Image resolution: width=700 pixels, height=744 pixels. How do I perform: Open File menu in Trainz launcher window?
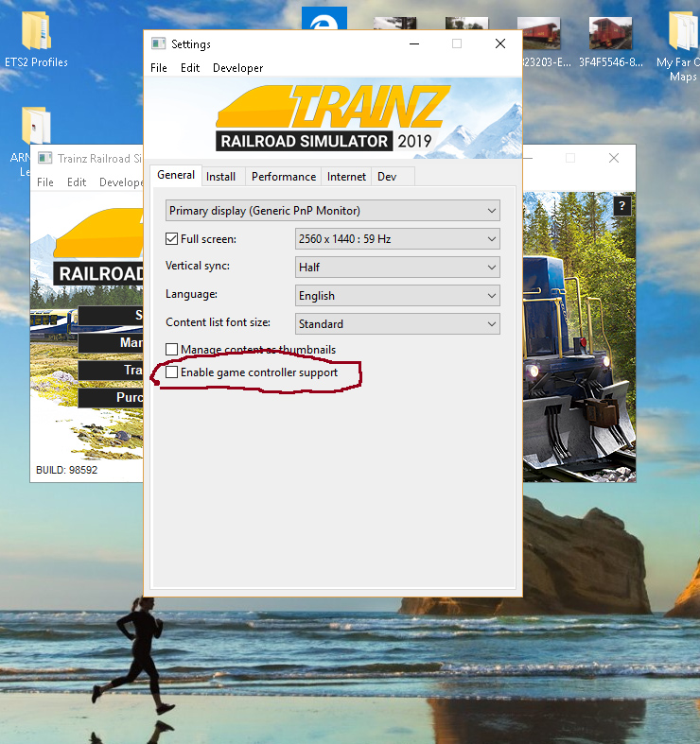point(45,182)
